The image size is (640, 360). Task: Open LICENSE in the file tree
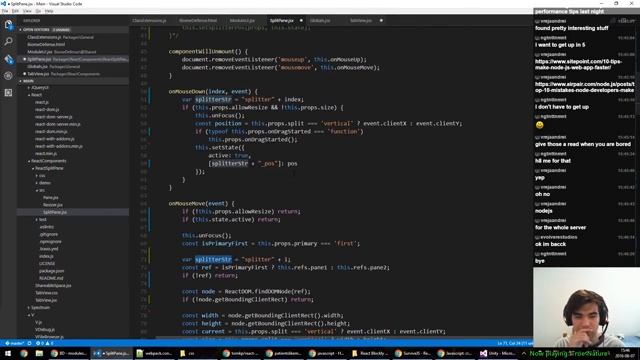click(x=47, y=263)
